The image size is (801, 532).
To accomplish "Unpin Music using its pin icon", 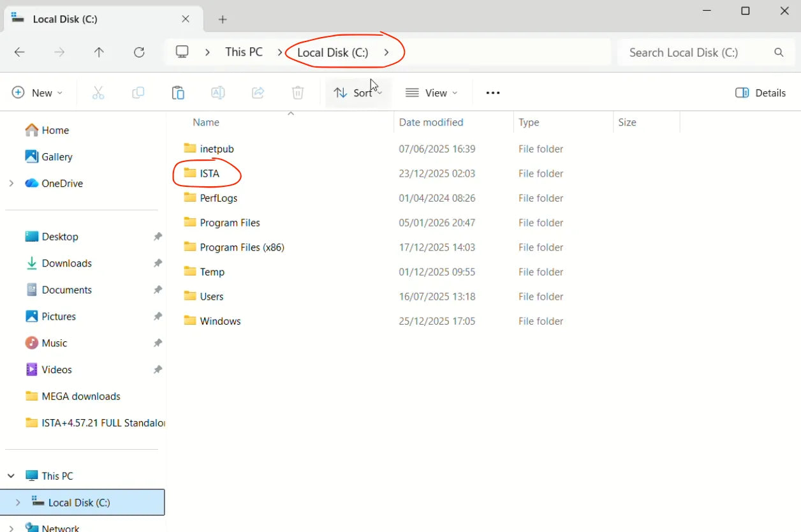I will click(x=158, y=343).
